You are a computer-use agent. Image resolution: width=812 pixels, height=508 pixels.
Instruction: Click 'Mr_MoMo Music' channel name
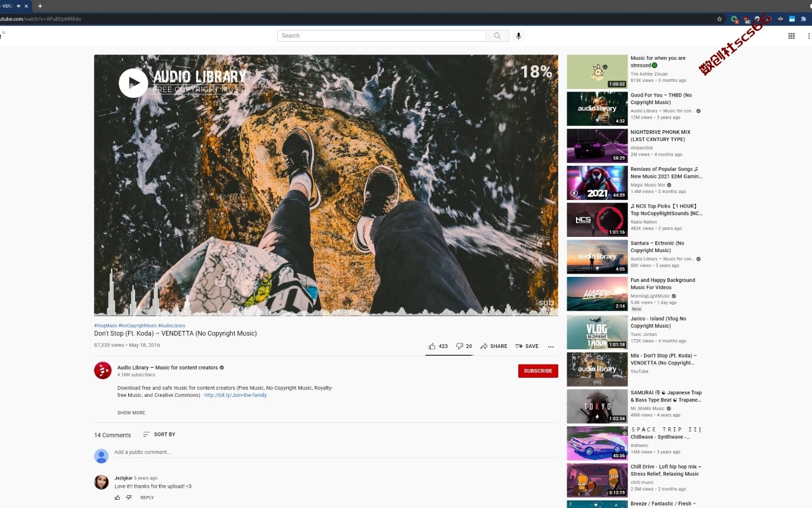[x=648, y=408]
